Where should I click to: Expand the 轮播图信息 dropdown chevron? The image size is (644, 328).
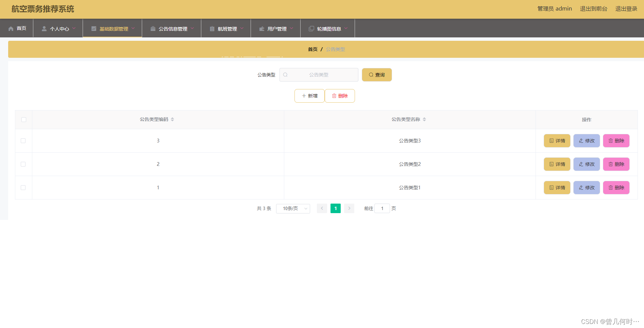[346, 28]
